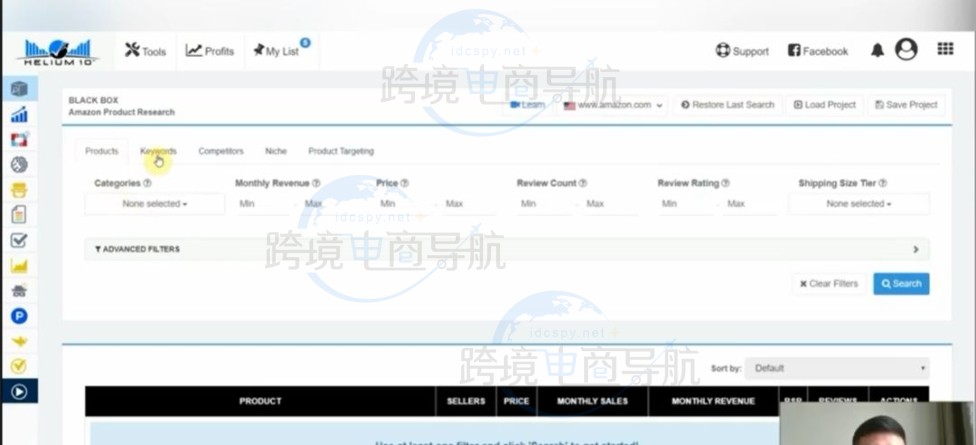Select the Black Box cube sidebar icon
The image size is (976, 445).
click(19, 89)
